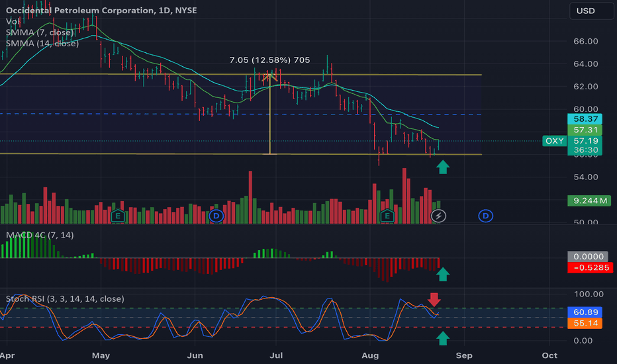
Task: Open the Stoch RSI indicator legend
Action: (65, 298)
